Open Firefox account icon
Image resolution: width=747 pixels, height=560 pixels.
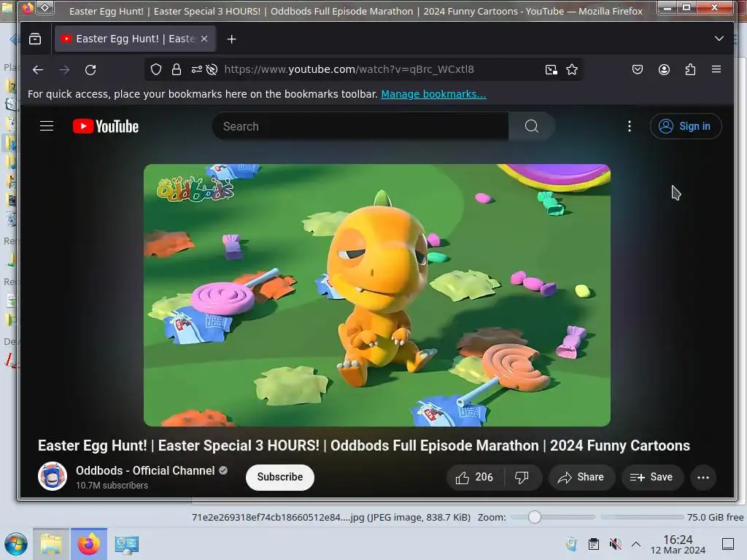(x=664, y=69)
